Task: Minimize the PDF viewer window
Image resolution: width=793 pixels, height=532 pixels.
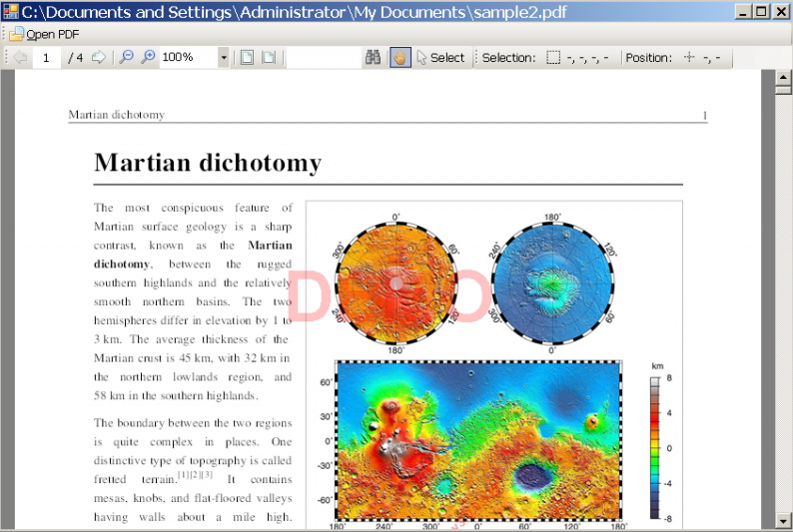Action: [x=742, y=12]
